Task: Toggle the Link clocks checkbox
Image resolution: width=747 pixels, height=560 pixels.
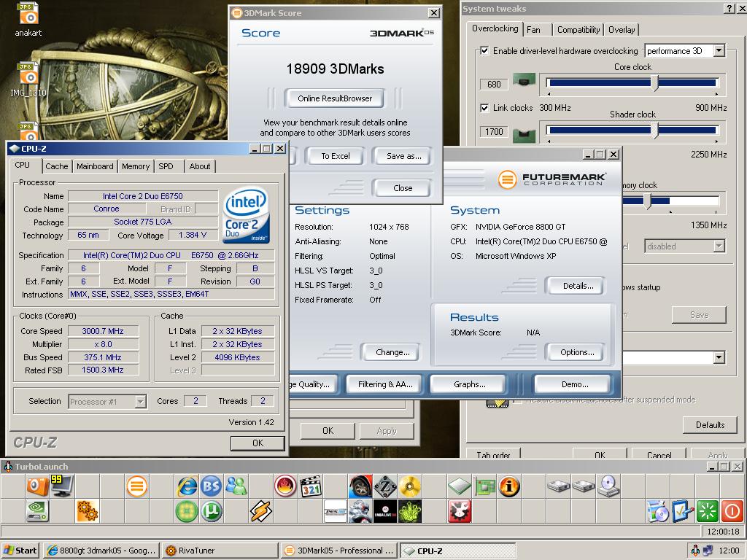Action: tap(484, 108)
